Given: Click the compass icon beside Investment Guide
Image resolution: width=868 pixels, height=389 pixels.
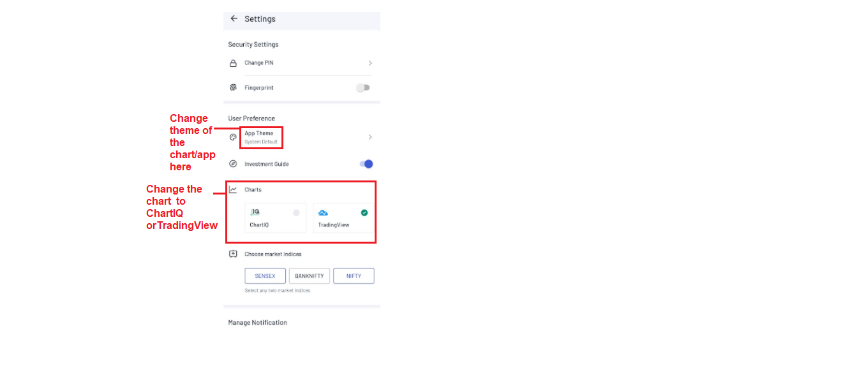Looking at the screenshot, I should (x=233, y=164).
